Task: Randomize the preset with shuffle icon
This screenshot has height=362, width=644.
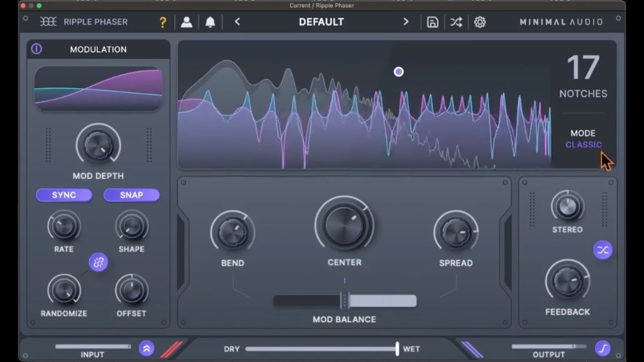Action: pos(456,22)
